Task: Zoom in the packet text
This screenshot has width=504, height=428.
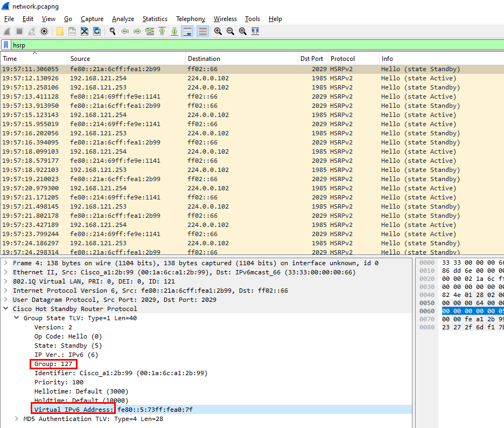Action: coord(218,31)
